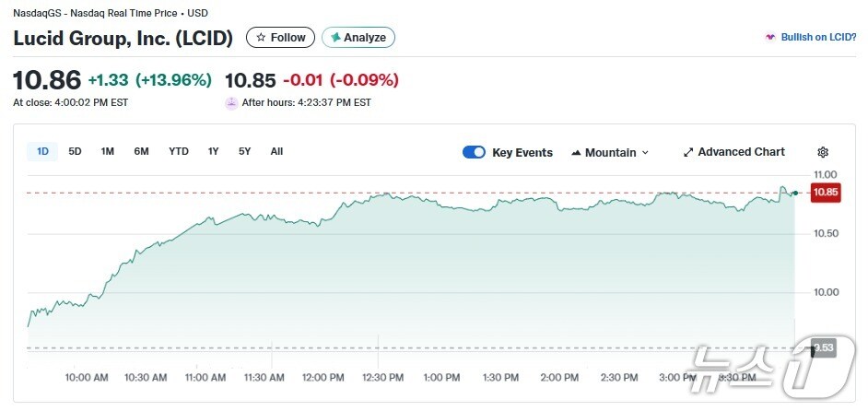Screen dimensions: 868x411
Task: Click the Mountain chart type icon
Action: (x=577, y=152)
